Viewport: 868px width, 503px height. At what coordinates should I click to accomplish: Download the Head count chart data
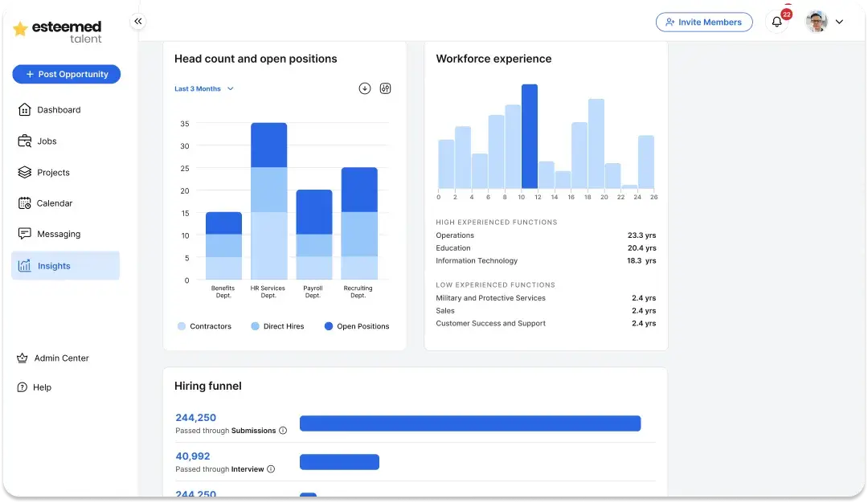click(364, 88)
